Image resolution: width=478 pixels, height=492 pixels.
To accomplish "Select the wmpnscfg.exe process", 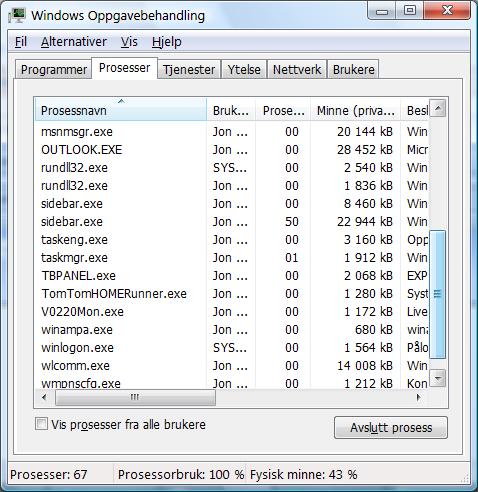I will (x=231, y=383).
